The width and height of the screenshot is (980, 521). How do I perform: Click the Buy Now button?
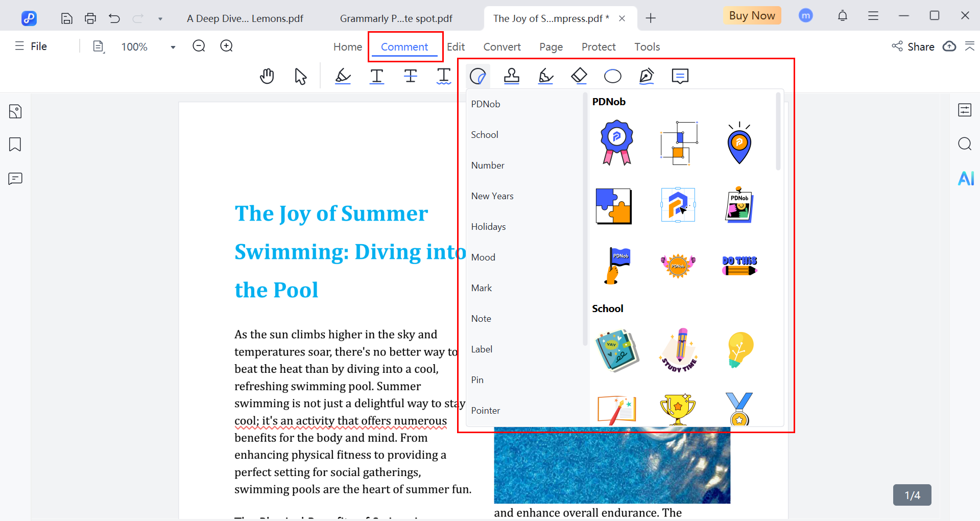[x=751, y=16]
